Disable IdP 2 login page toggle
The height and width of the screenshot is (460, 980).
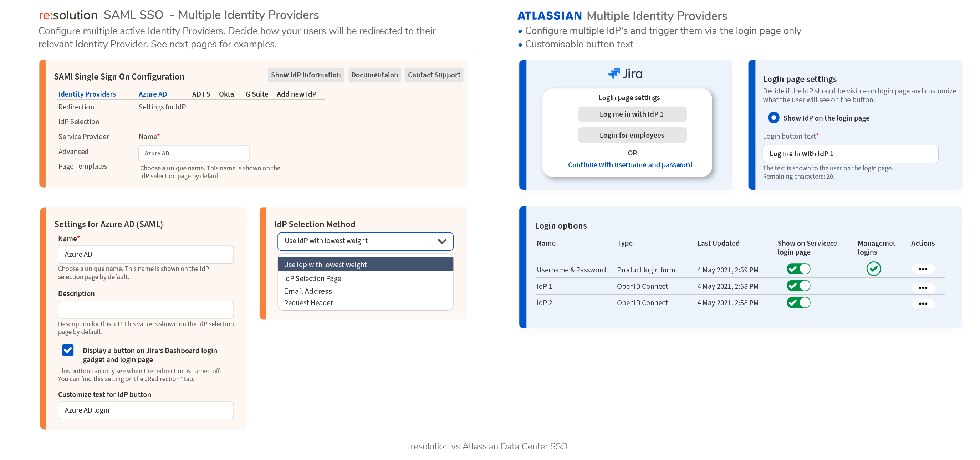[798, 302]
